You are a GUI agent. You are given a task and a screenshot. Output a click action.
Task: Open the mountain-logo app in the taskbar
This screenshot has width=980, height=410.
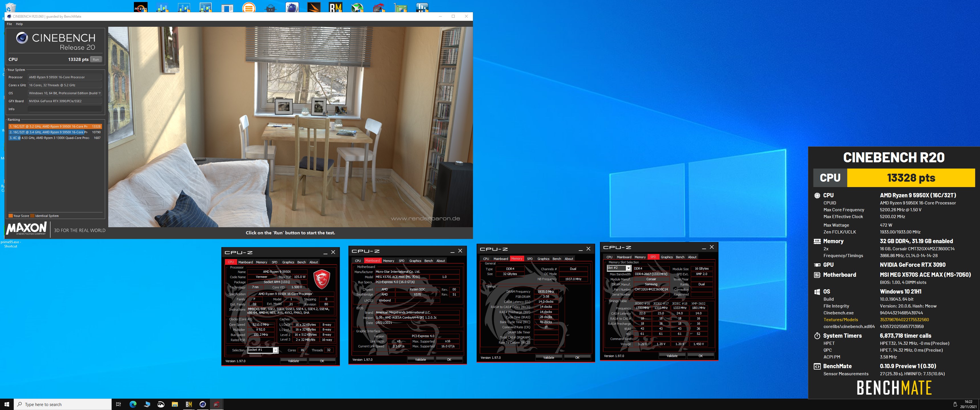(x=161, y=404)
